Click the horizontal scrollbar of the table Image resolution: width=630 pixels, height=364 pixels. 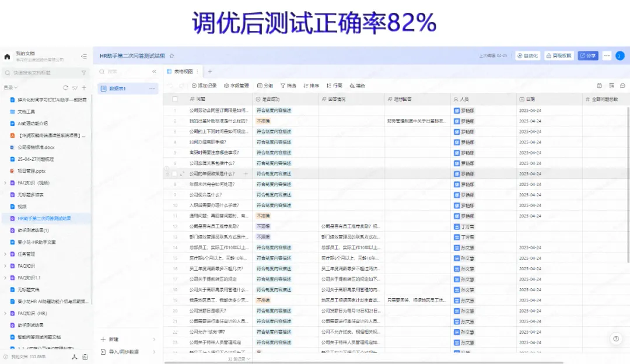point(363,362)
